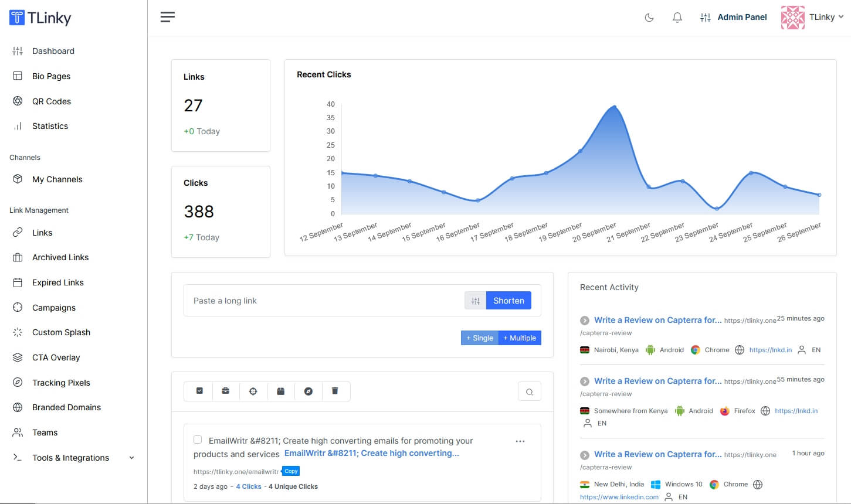Check the EmailWritr link checkbox
851x504 pixels.
point(198,439)
